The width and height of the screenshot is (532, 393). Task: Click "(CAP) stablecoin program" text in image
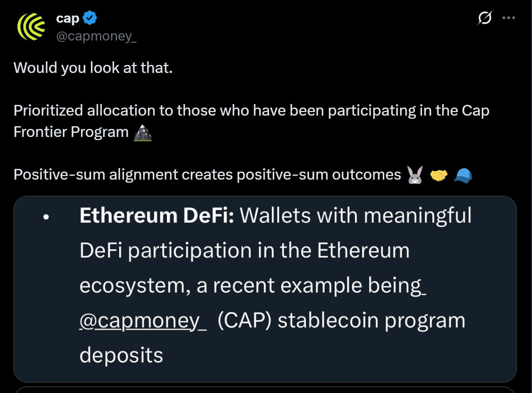[x=341, y=321]
